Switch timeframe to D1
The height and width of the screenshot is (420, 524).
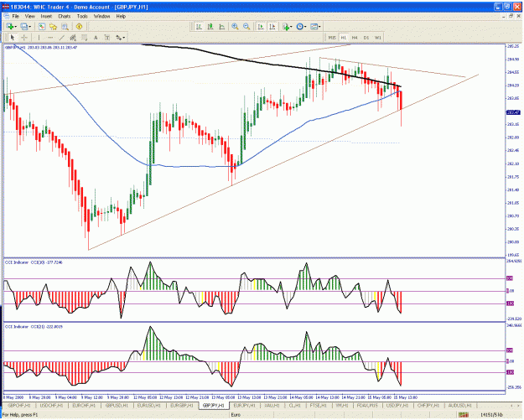coord(366,38)
